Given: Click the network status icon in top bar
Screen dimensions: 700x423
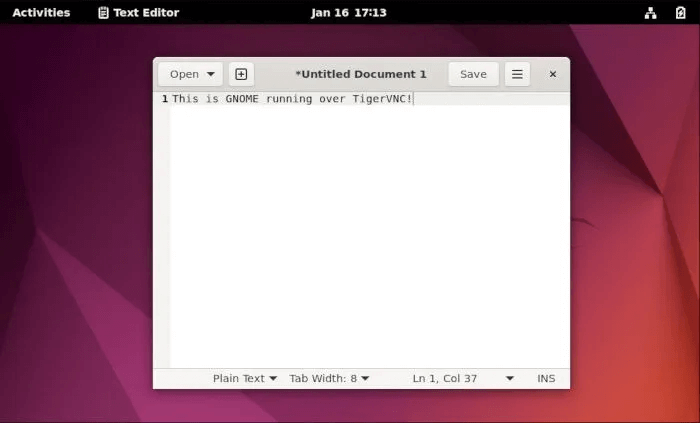Looking at the screenshot, I should tap(650, 12).
